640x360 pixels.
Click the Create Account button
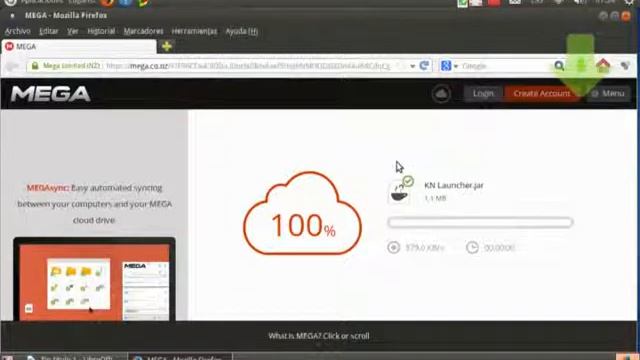coord(542,93)
